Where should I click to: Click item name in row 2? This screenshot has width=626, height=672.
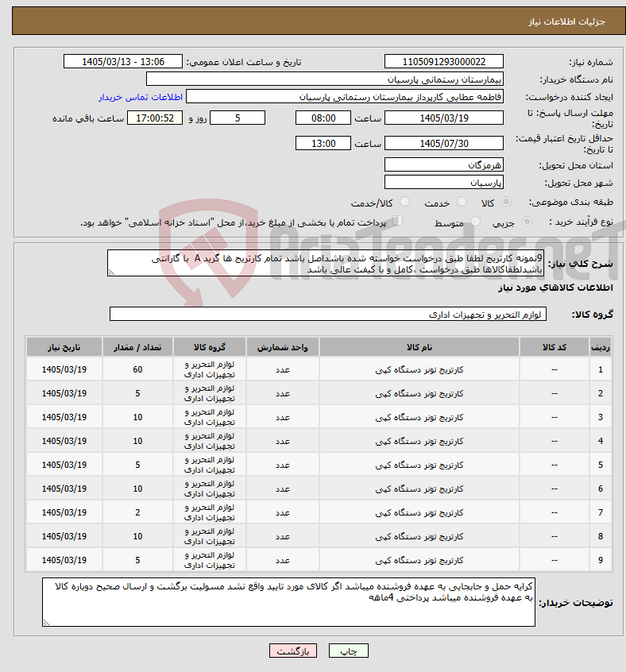pos(419,393)
